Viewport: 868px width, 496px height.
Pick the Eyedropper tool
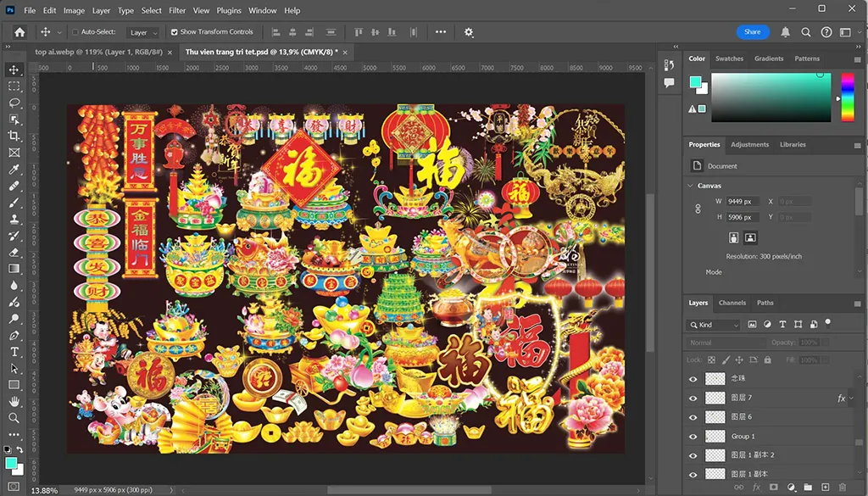[14, 170]
